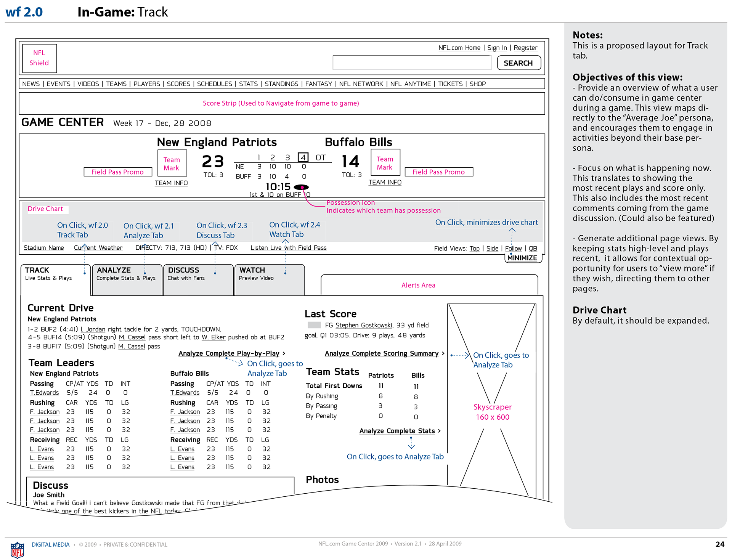Image resolution: width=732 pixels, height=560 pixels.
Task: Open the TEAMS menu item
Action: click(x=116, y=84)
